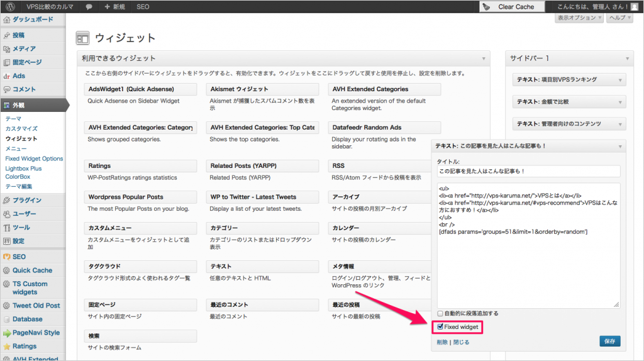Select the WP to Twitter - Latest Tweets widget
The image size is (644, 361).
coord(262,197)
